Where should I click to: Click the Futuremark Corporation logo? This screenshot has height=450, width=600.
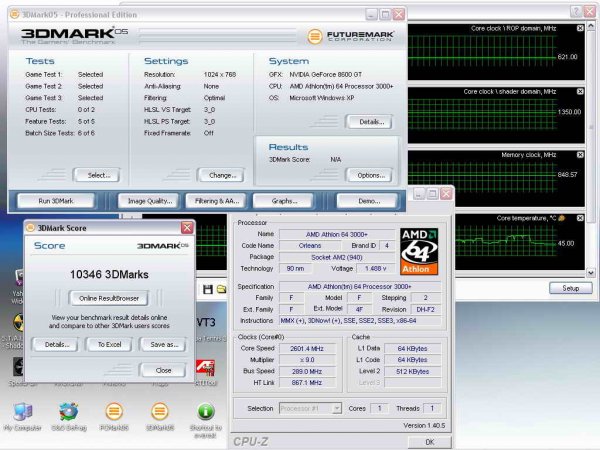click(x=351, y=36)
